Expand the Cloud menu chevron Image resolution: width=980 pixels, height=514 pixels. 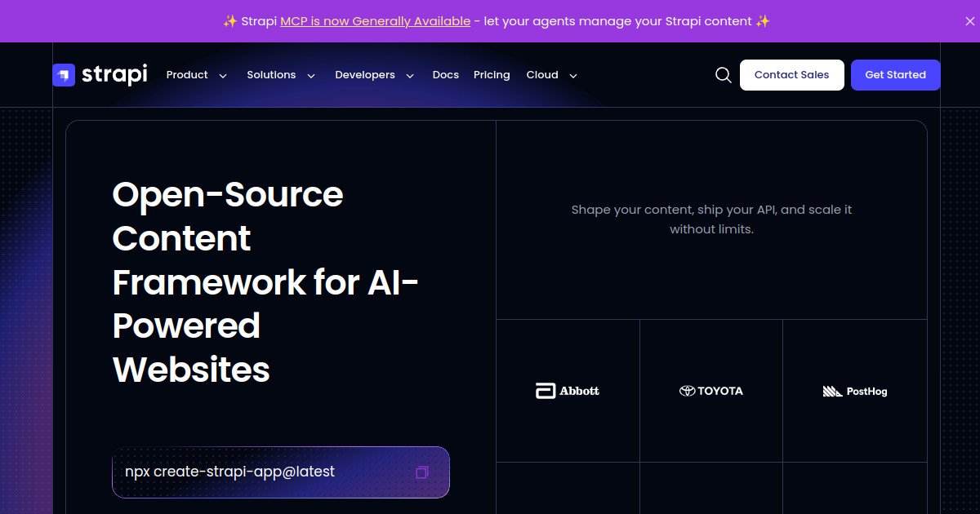click(x=573, y=76)
